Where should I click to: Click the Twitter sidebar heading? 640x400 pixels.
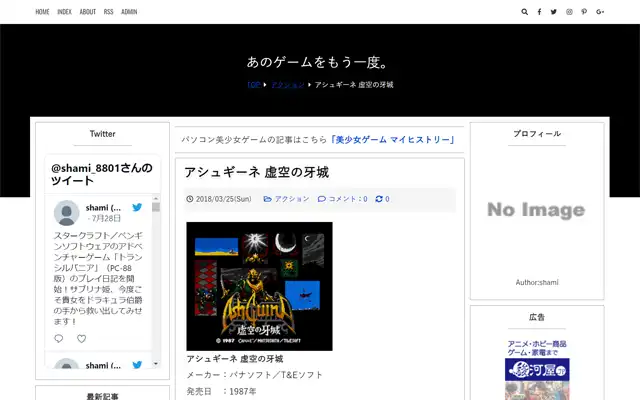(x=102, y=134)
